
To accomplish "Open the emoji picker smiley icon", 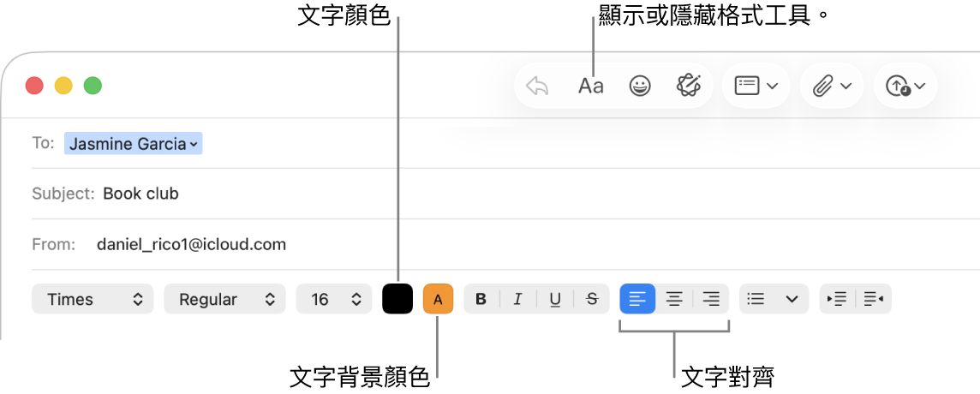I will [640, 86].
